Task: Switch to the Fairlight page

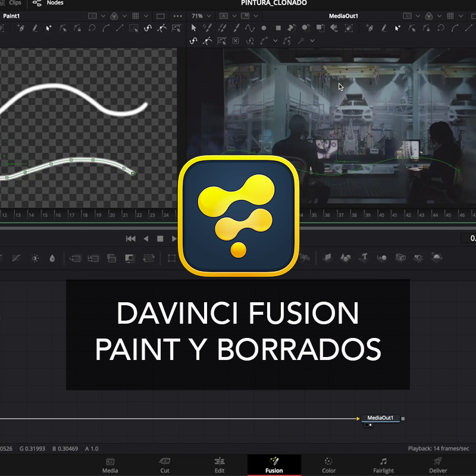Action: click(383, 465)
